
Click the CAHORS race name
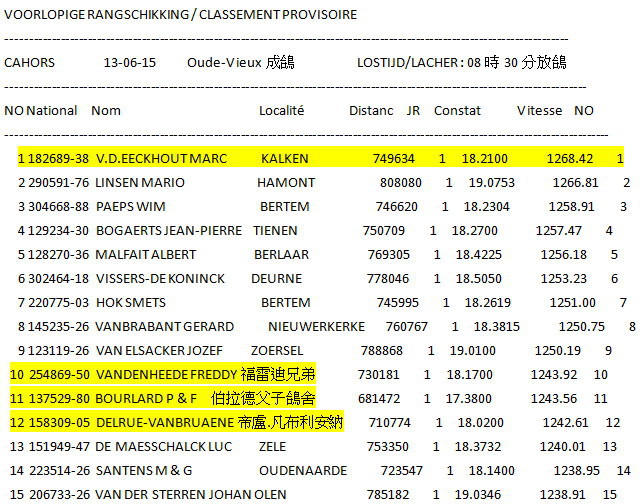coord(30,62)
